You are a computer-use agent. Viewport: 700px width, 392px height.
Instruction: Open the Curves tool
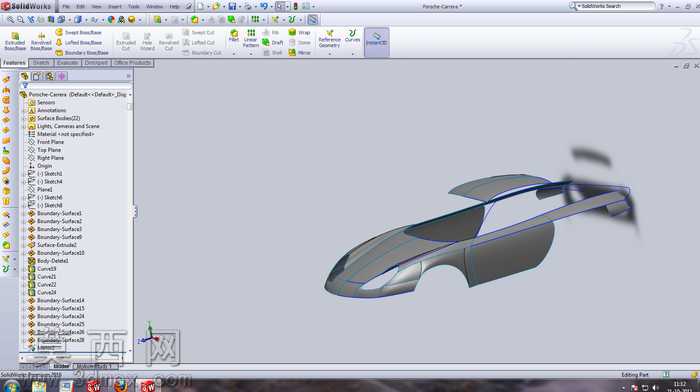coord(353,36)
